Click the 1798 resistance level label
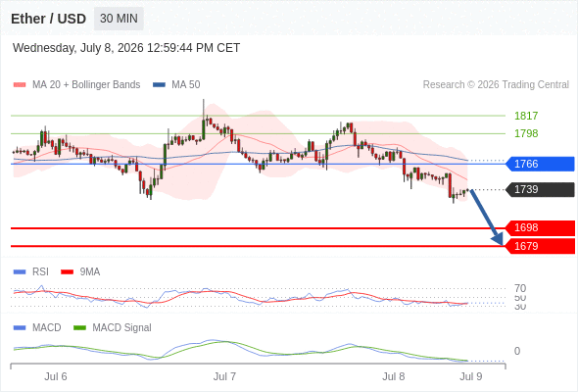Image resolution: width=578 pixels, height=392 pixels. (526, 133)
